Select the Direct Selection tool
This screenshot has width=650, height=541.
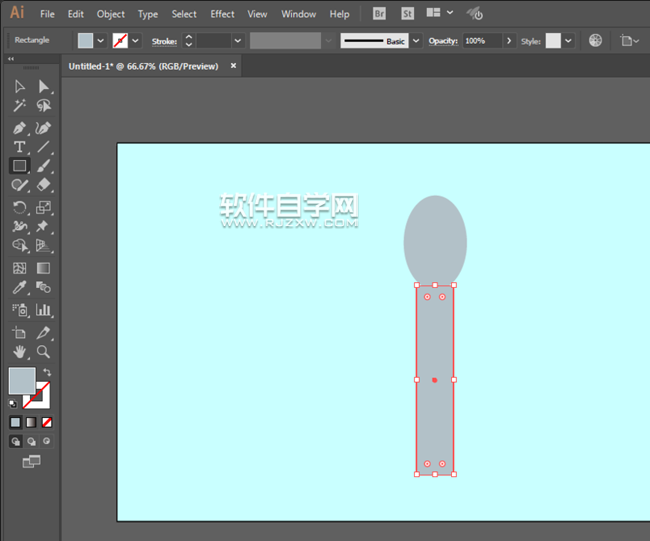[44, 87]
